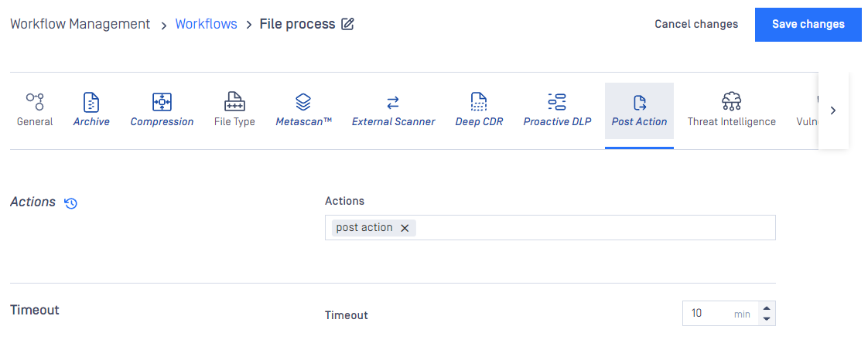868x350 pixels.
Task: Select the File Type icon
Action: (x=234, y=102)
